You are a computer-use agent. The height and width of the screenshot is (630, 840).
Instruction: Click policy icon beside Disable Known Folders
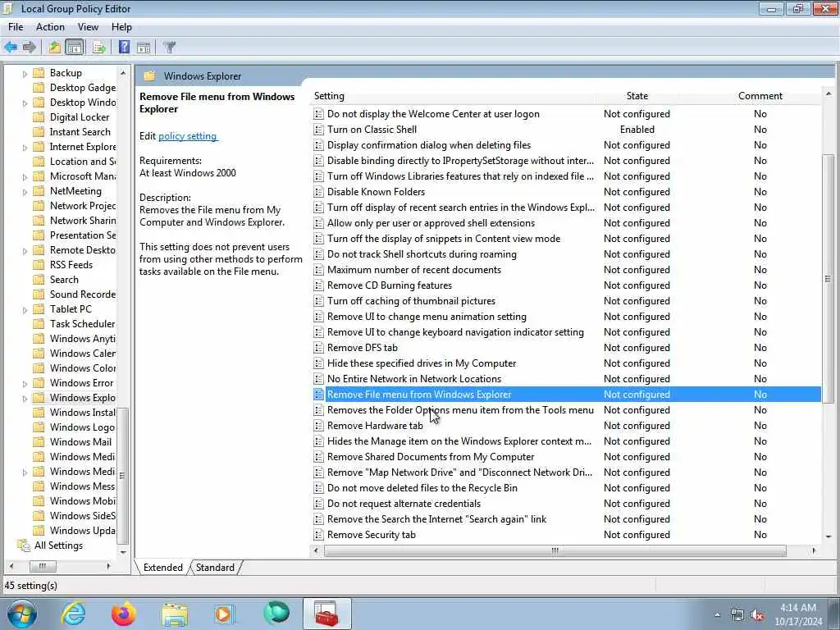point(318,192)
